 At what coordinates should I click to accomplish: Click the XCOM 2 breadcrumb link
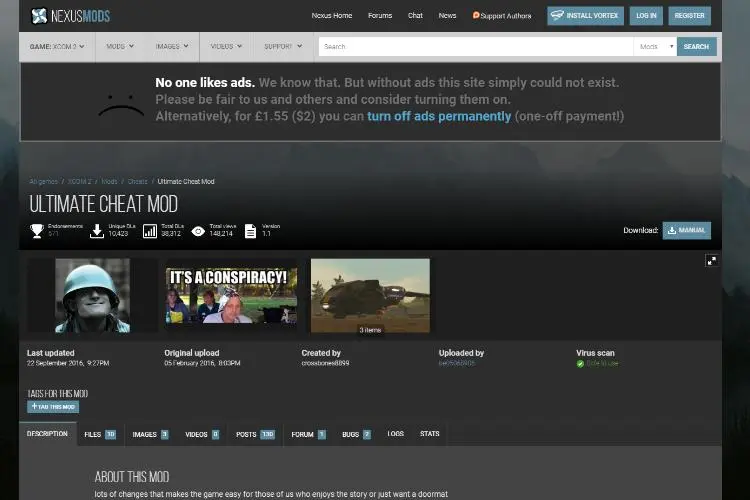[x=79, y=182]
